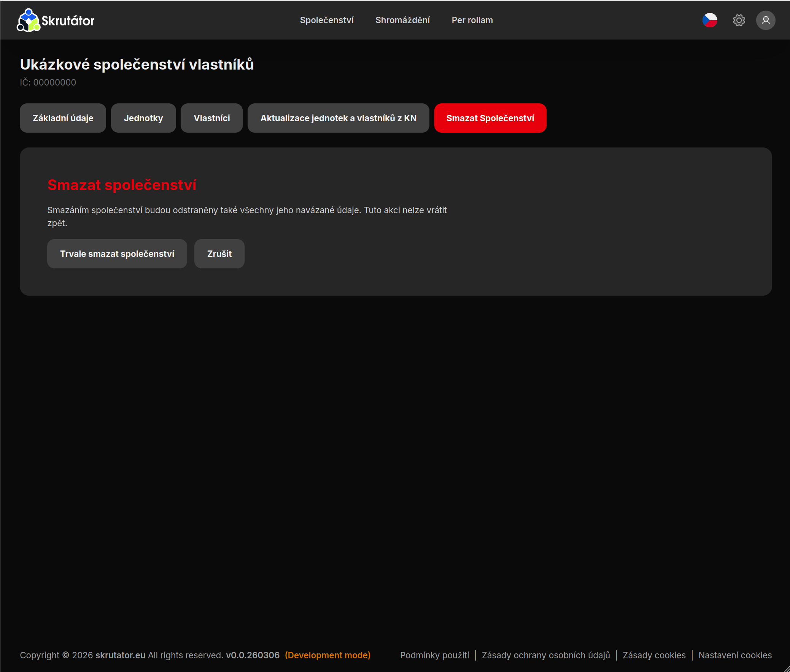Click the red Smazat společenství heading
Screen dimensions: 790x672
(x=122, y=185)
